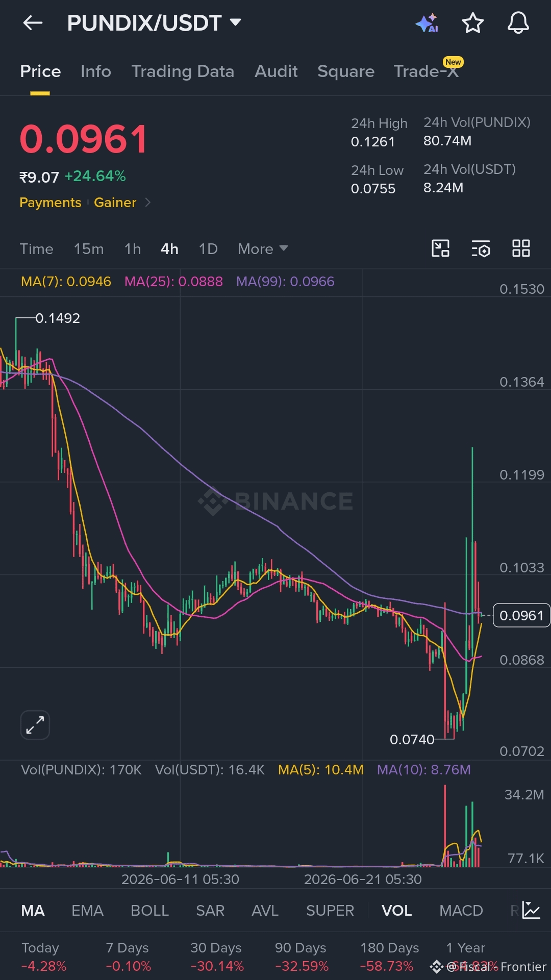Open the Square tab
Image resolution: width=551 pixels, height=980 pixels.
[346, 71]
